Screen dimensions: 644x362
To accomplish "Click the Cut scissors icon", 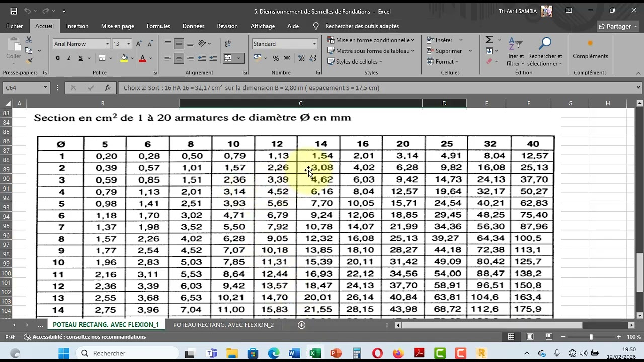I will pos(29,40).
